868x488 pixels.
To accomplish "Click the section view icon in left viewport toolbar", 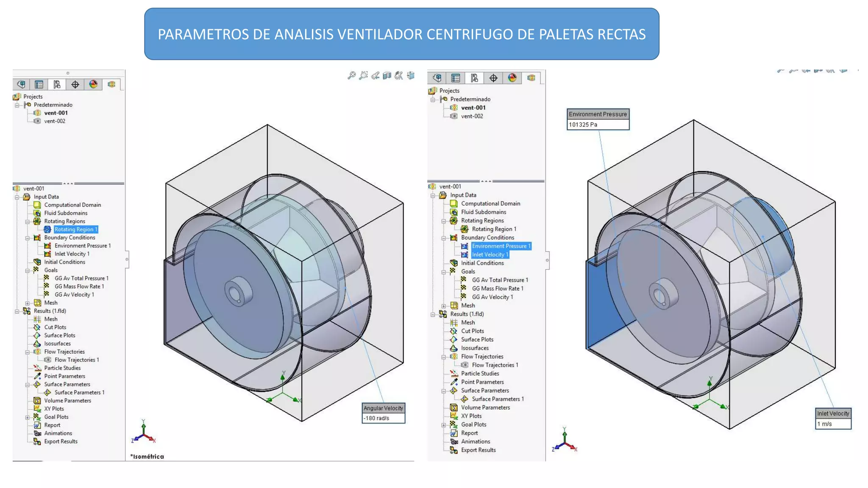I will coord(387,75).
